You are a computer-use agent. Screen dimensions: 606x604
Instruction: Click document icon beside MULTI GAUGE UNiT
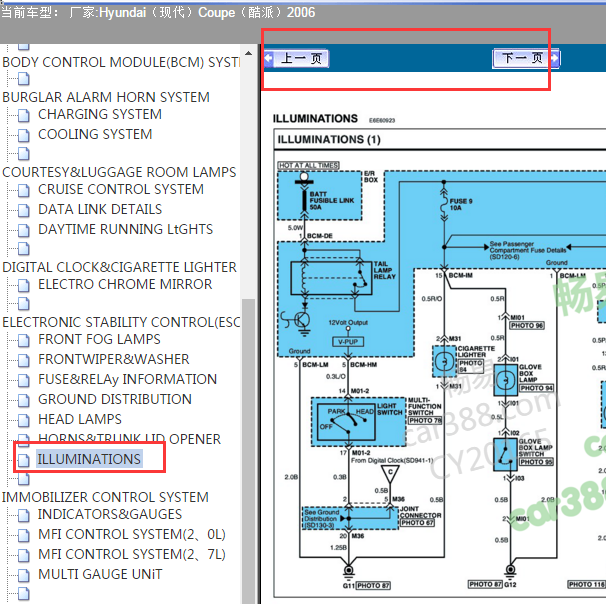(24, 575)
